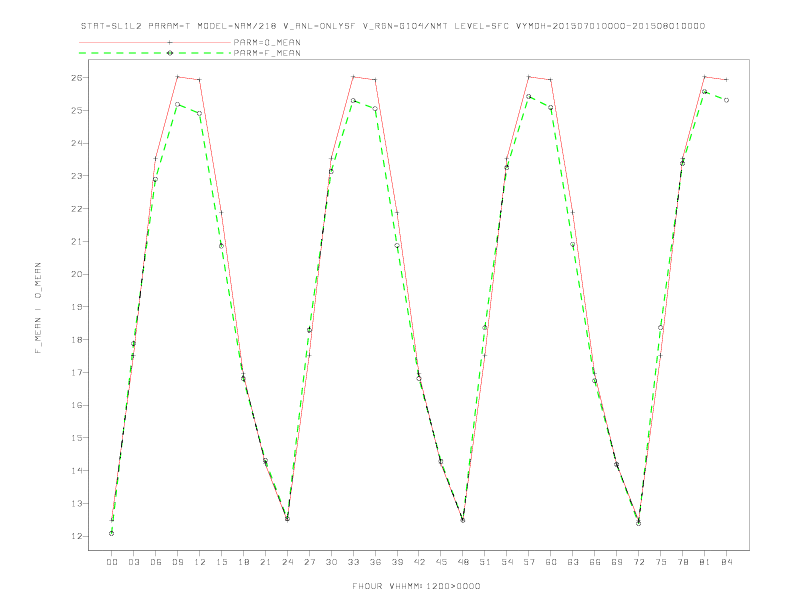Viewport: 792px width, 612px height.
Task: Click the x-axis tick label 48
Action: coord(463,562)
